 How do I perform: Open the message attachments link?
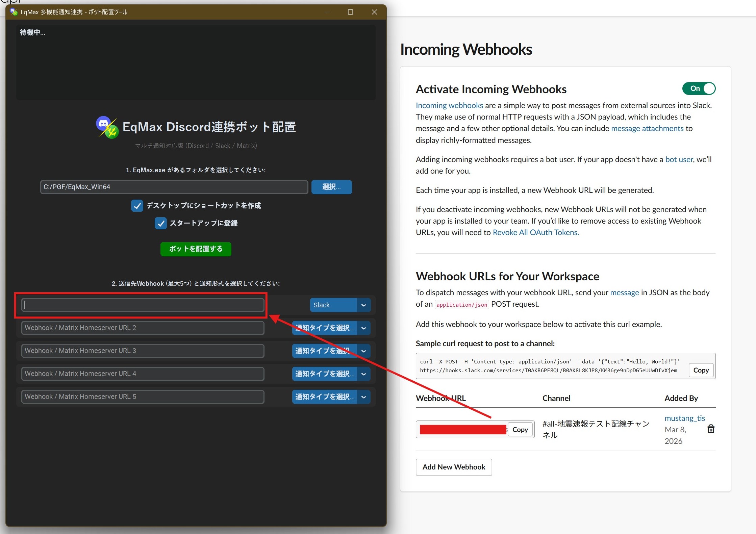647,128
